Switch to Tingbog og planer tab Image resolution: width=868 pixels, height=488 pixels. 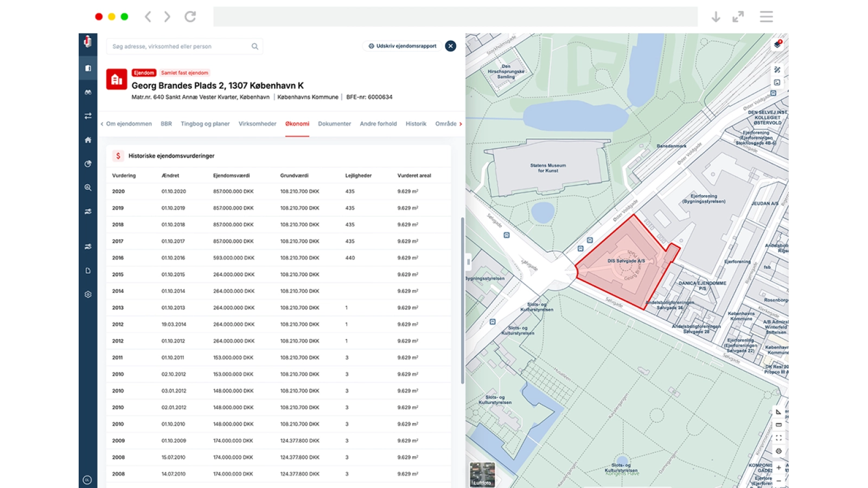205,124
